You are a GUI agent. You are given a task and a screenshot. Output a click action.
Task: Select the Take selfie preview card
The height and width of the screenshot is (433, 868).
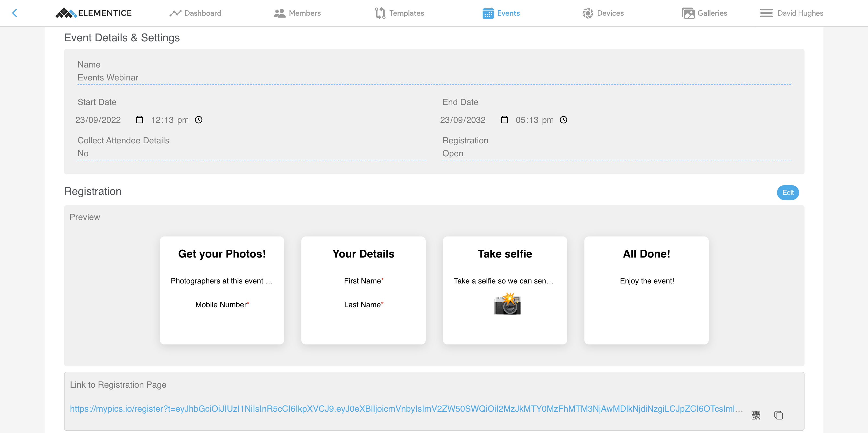(505, 290)
